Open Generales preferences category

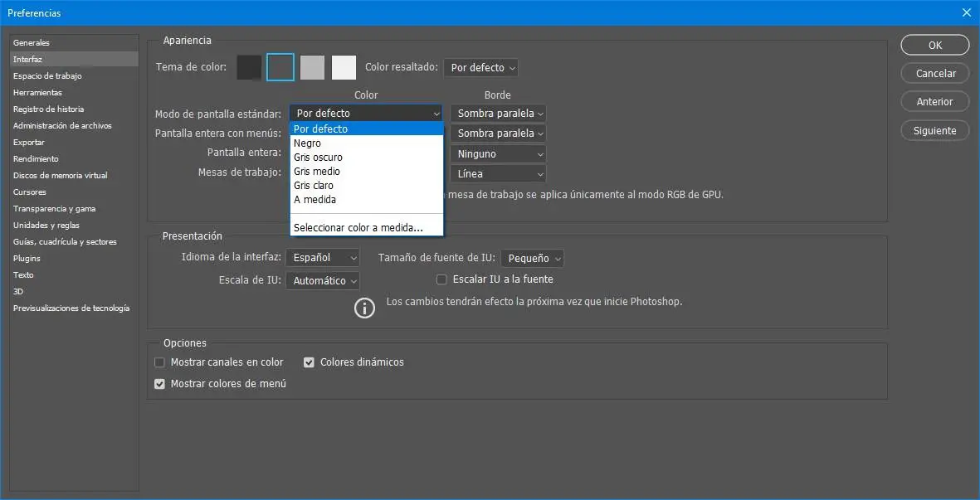click(x=75, y=42)
